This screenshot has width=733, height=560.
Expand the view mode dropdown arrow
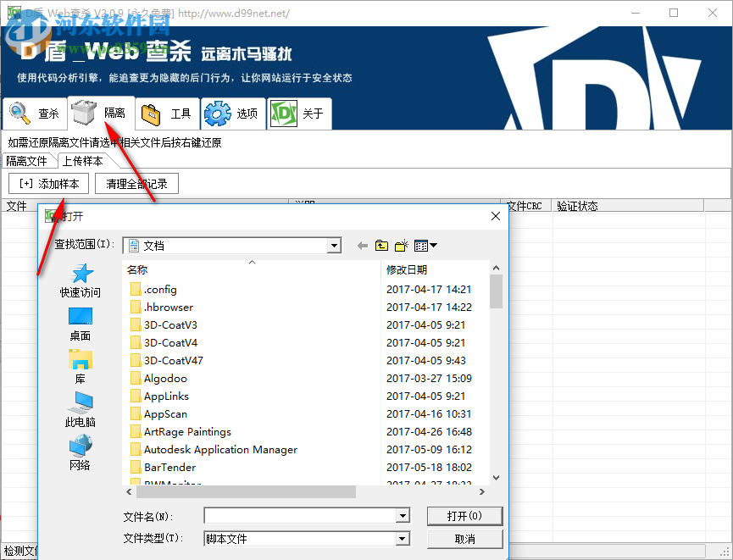point(434,245)
